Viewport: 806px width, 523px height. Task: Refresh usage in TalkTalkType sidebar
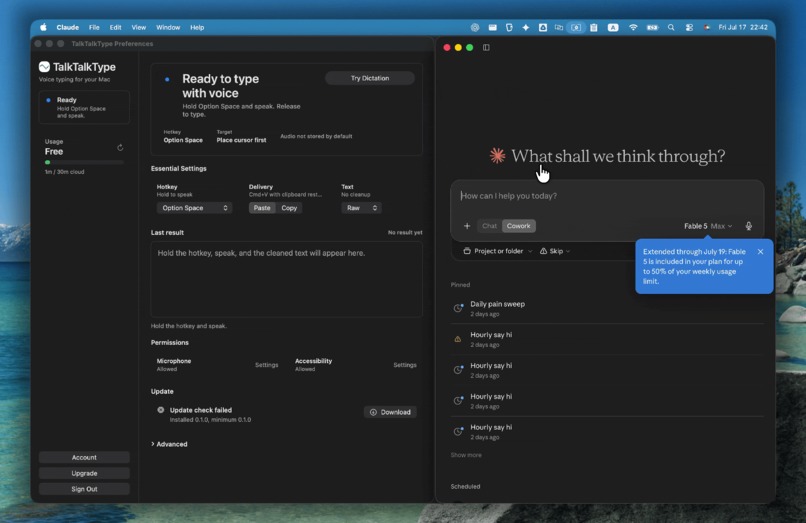pos(120,148)
